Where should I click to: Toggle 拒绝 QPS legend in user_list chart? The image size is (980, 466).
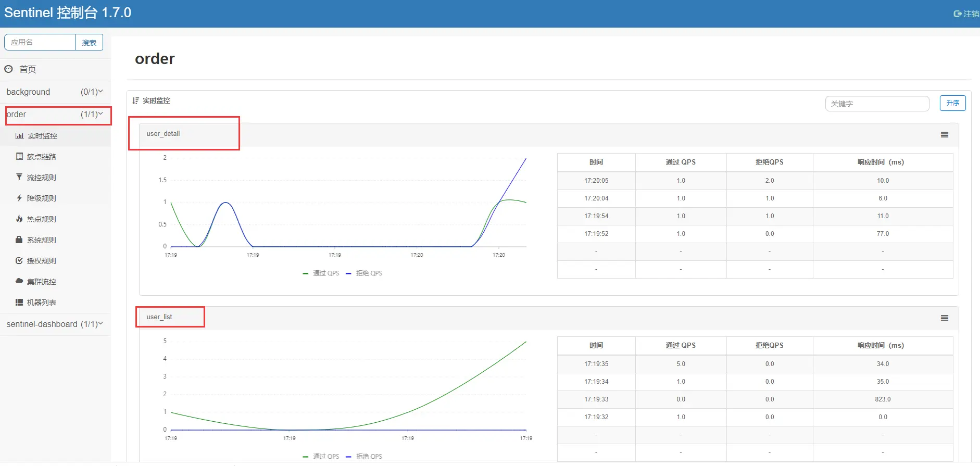(364, 457)
